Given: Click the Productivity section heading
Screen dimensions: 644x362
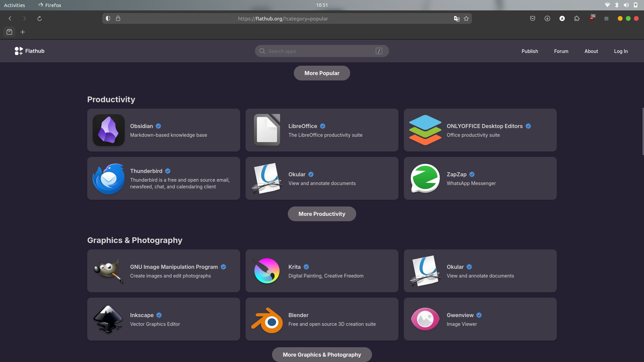Looking at the screenshot, I should [x=111, y=100].
